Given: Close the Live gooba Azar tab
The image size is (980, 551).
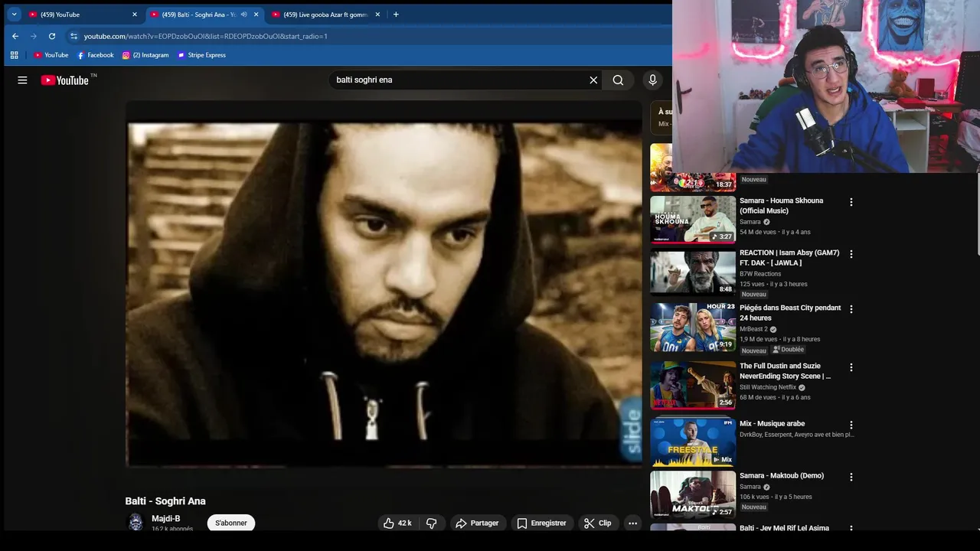Looking at the screenshot, I should coord(377,15).
